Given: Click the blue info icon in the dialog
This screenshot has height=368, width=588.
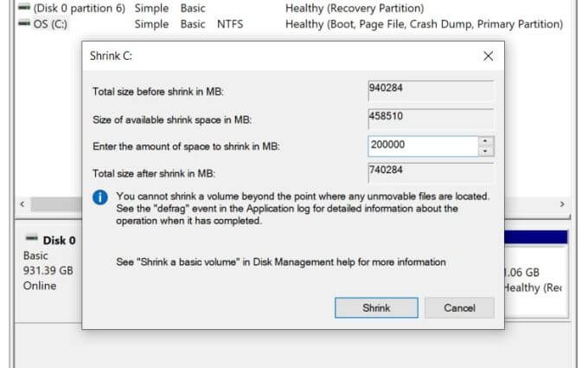Looking at the screenshot, I should [101, 198].
